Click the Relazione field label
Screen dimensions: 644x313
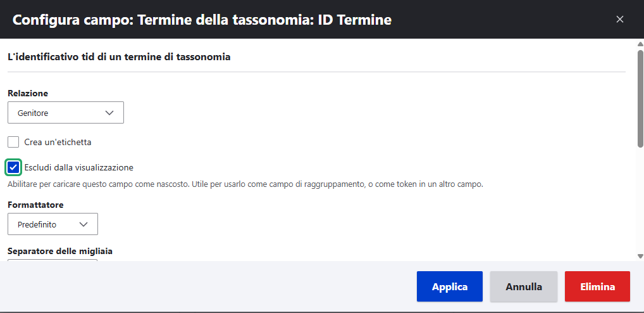point(28,93)
